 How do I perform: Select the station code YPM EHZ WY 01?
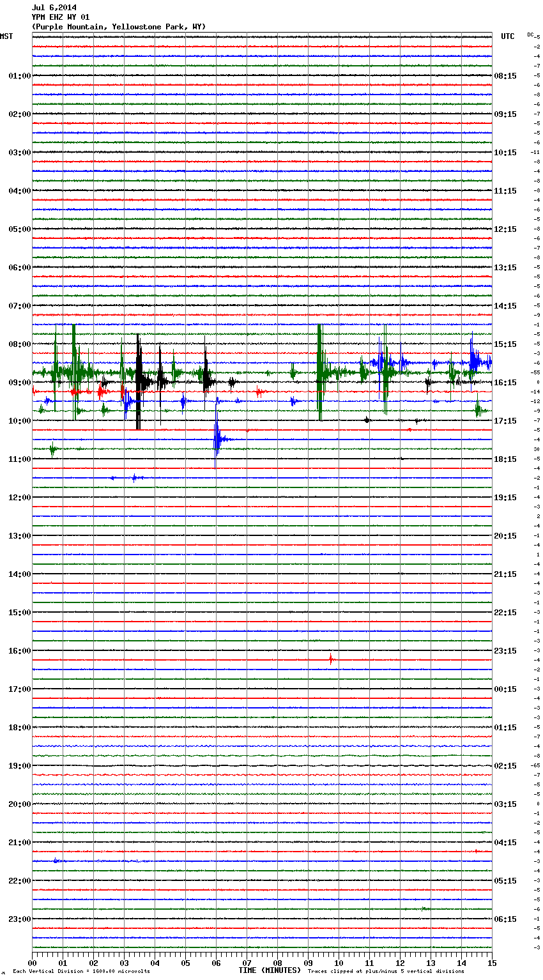(x=61, y=17)
